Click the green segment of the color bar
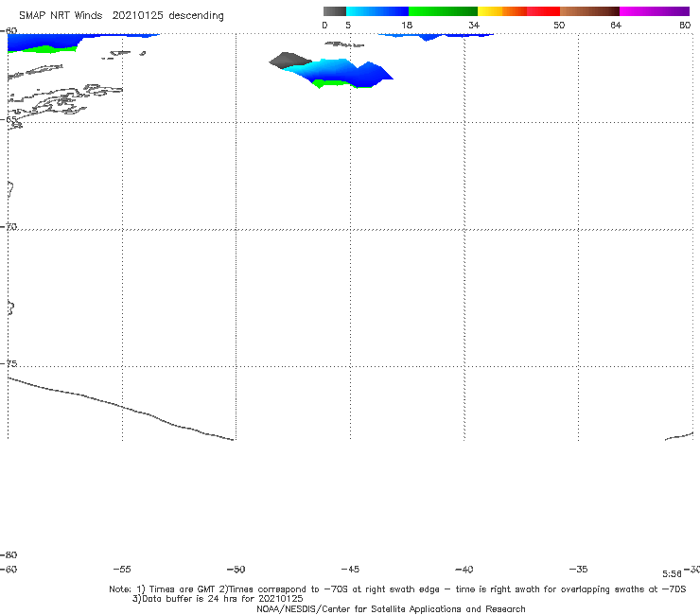The width and height of the screenshot is (700, 615). (x=443, y=11)
